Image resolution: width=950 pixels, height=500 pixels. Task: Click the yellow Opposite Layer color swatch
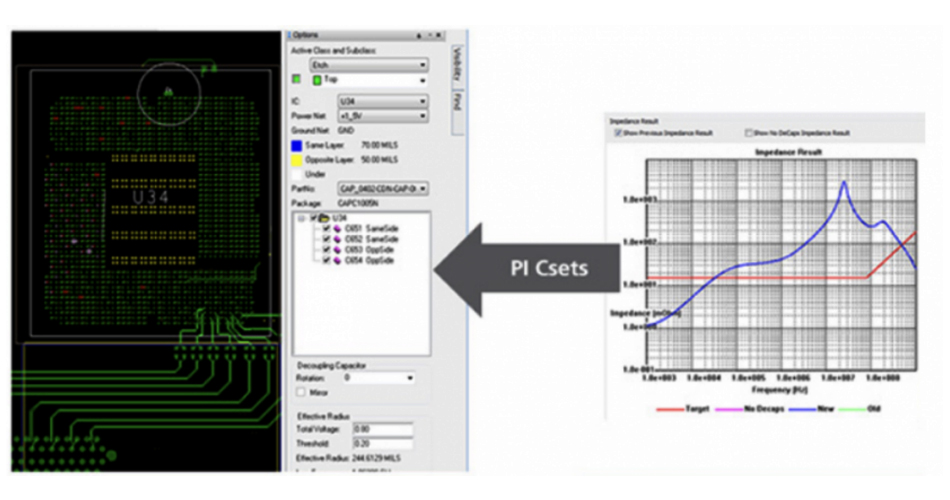coord(298,159)
